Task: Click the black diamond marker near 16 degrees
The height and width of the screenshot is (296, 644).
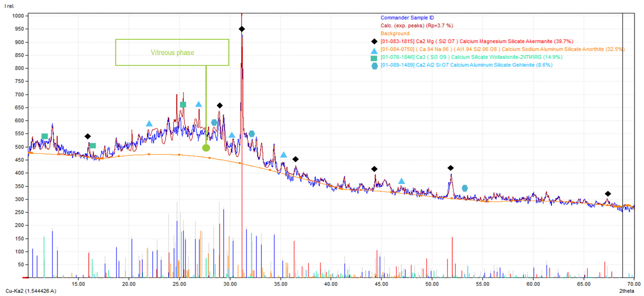Action: point(87,136)
